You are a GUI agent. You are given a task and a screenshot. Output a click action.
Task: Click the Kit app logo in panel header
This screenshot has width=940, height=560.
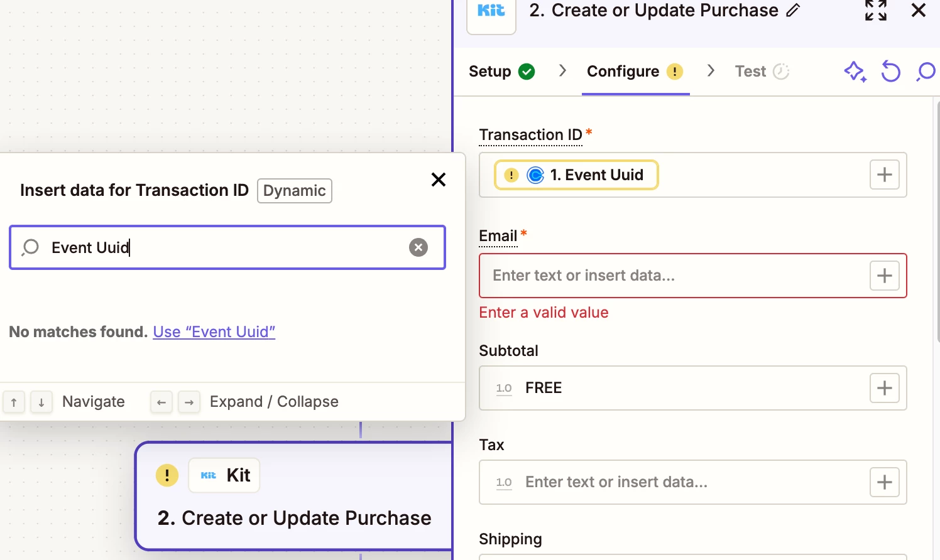pos(491,13)
